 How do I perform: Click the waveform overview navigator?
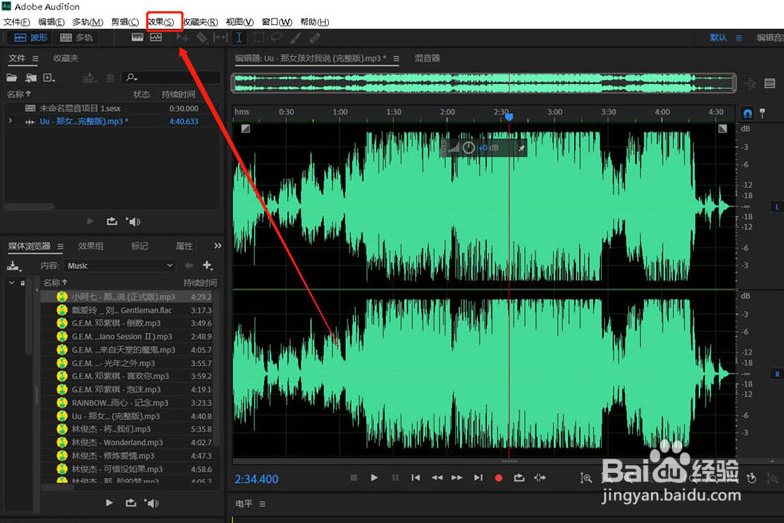coord(484,83)
